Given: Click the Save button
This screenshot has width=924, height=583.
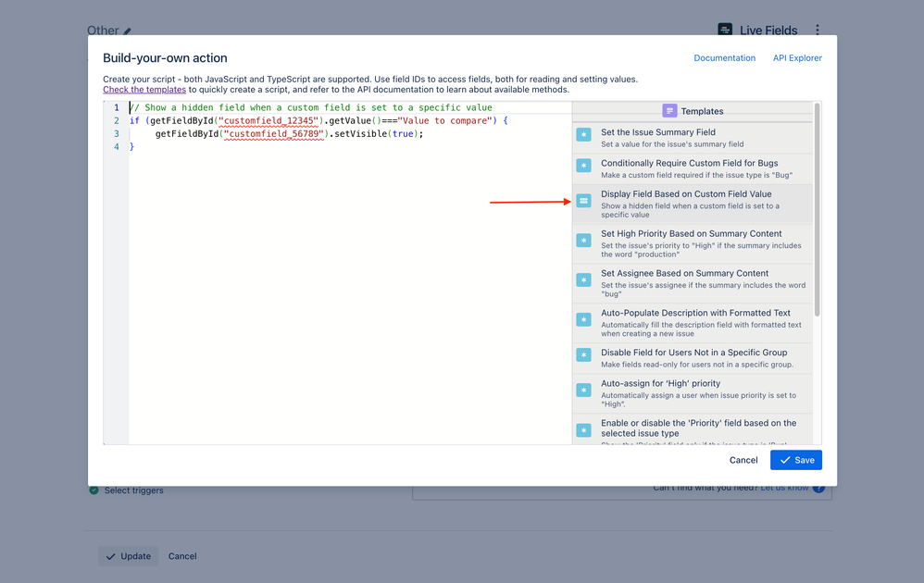Looking at the screenshot, I should click(795, 460).
